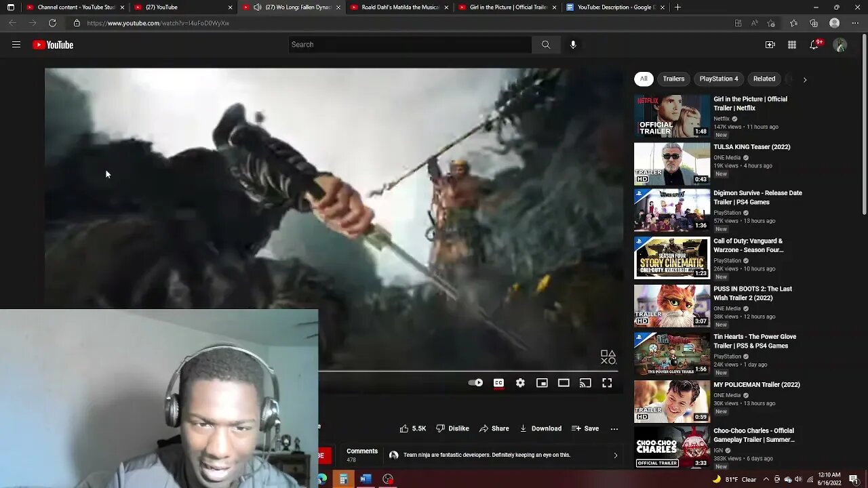Screen dimensions: 868x488
Task: Click the Share button
Action: pyautogui.click(x=494, y=428)
